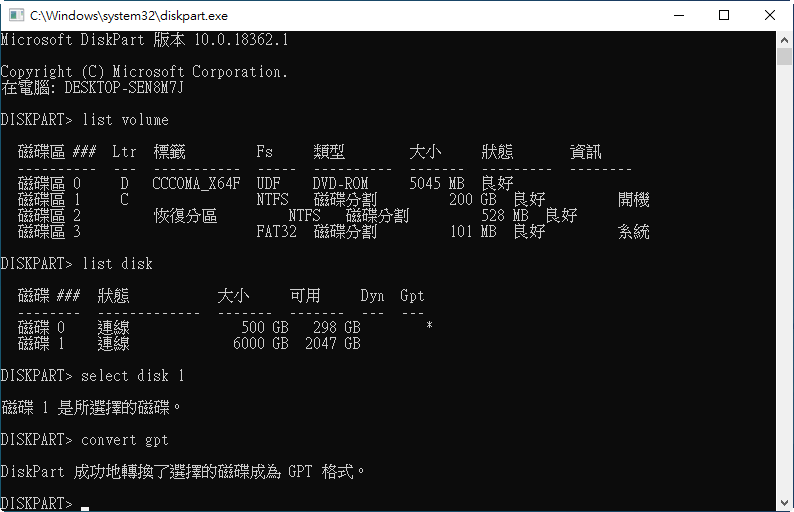Click the '可用' column header
This screenshot has width=794, height=512.
(305, 295)
